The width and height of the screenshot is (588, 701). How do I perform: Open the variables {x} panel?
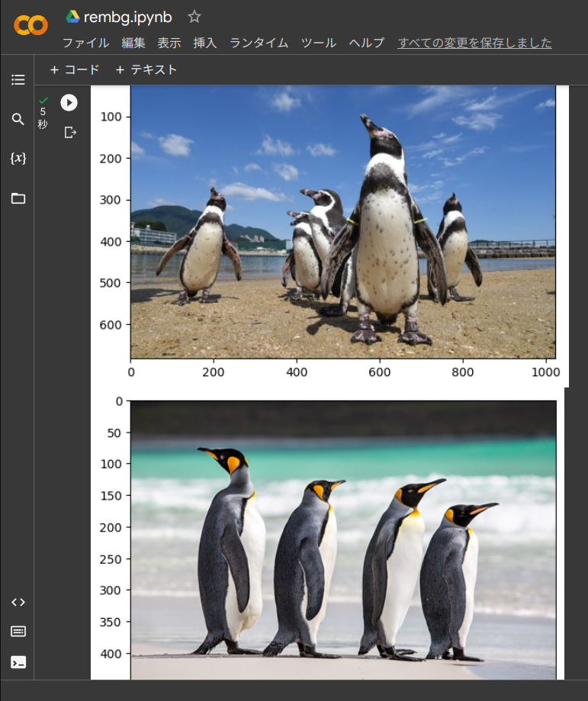coord(18,158)
